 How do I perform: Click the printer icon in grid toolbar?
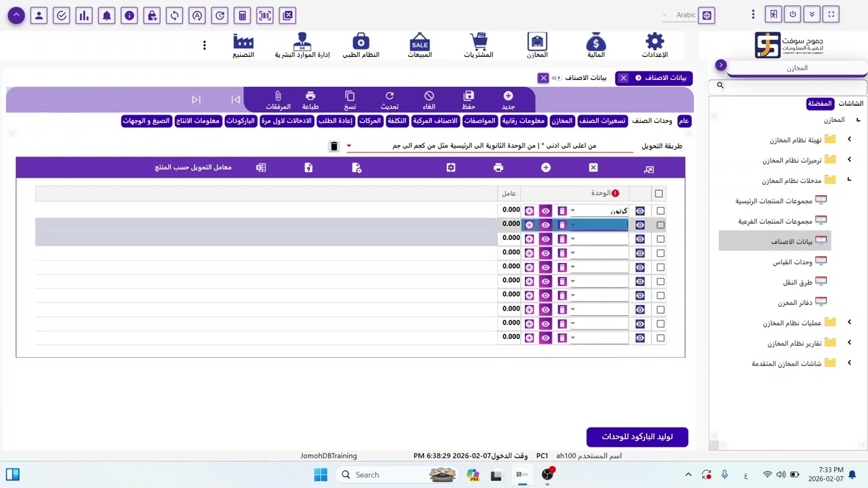(x=498, y=167)
